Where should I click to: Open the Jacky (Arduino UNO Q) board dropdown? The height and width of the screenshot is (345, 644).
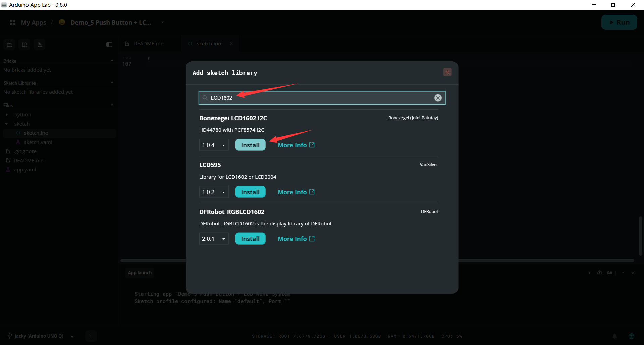point(72,336)
